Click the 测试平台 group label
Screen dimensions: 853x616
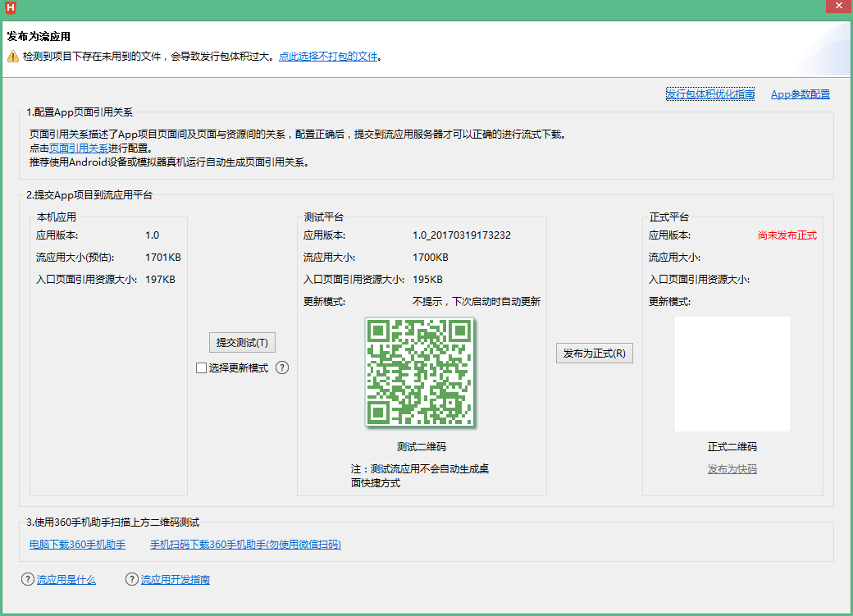click(324, 217)
